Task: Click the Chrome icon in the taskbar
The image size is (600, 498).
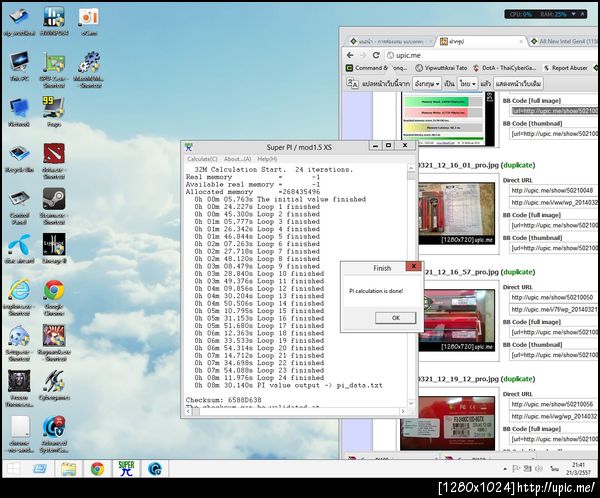Action: tap(97, 467)
